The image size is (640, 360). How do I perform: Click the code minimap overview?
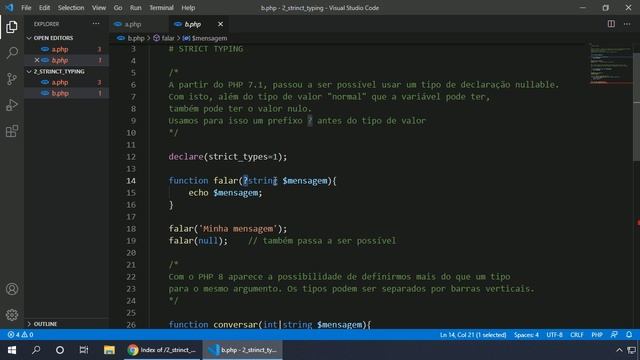611,63
